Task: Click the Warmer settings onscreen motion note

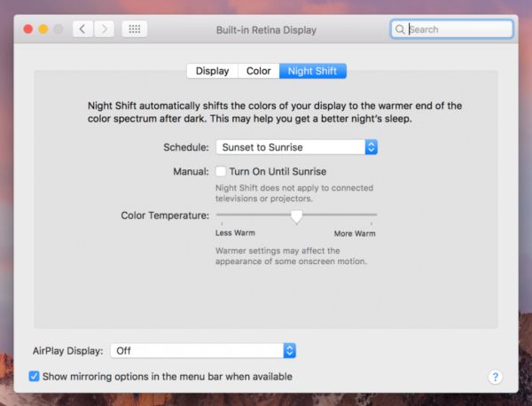Action: pos(291,256)
